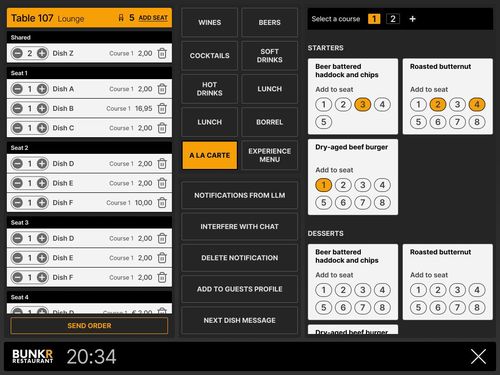Delete the 10,00 Dish F under Seat 2
The height and width of the screenshot is (375, 500).
click(x=162, y=203)
